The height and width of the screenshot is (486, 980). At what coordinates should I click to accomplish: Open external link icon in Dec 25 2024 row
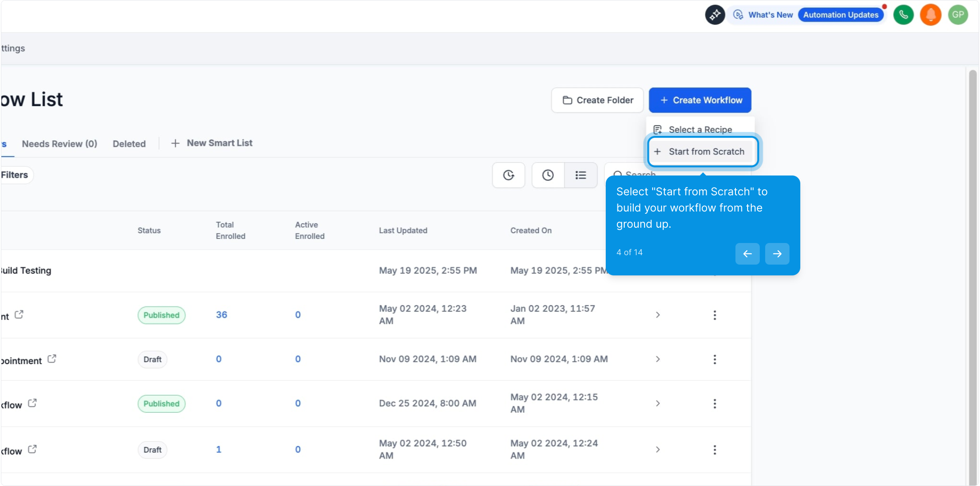tap(32, 403)
